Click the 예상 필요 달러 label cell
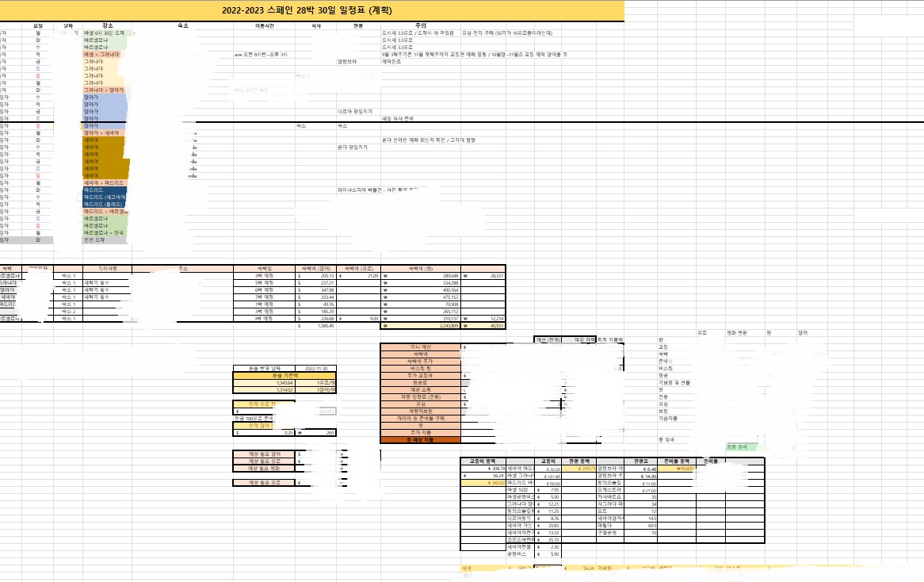 264,454
